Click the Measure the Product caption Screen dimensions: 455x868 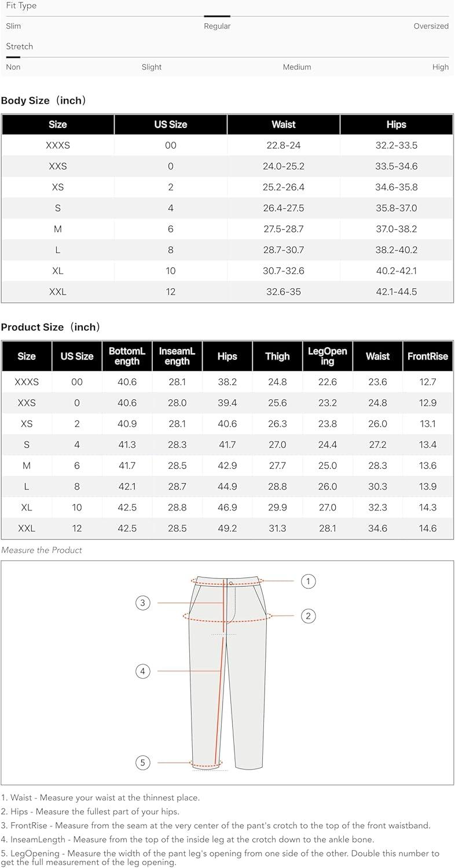pyautogui.click(x=42, y=550)
